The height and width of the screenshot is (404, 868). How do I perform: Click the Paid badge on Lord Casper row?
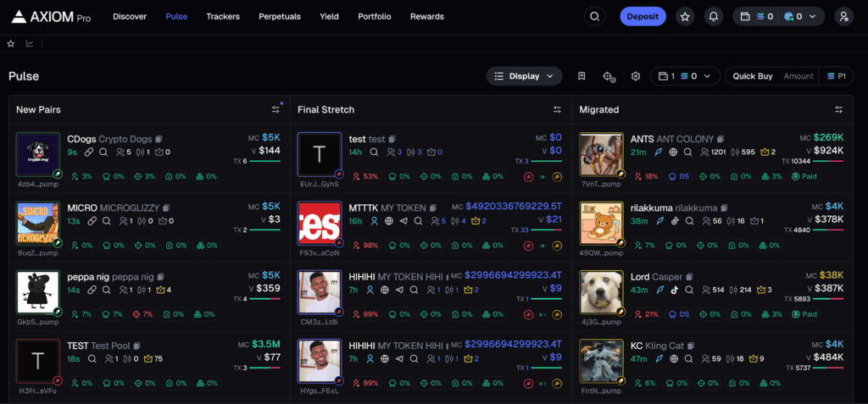804,314
